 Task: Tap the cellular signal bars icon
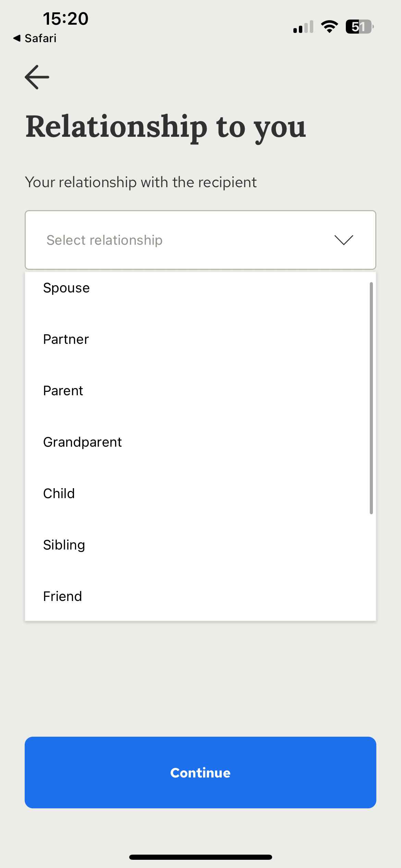[x=303, y=27]
